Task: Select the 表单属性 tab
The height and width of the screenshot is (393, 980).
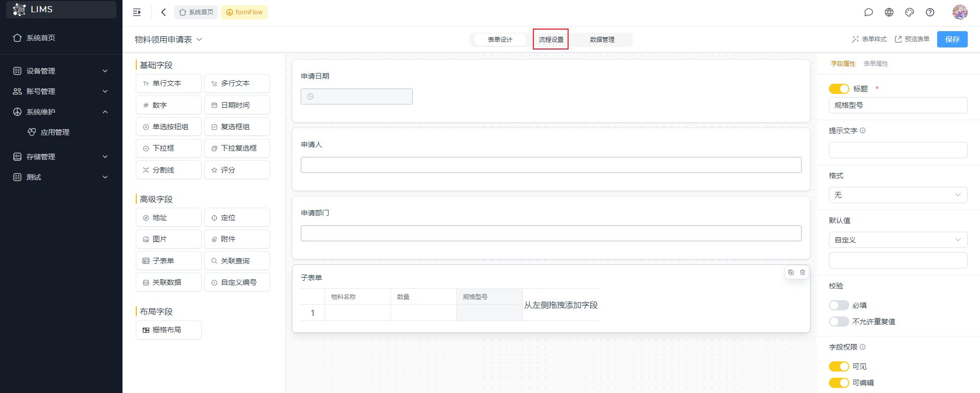Action: pos(876,64)
